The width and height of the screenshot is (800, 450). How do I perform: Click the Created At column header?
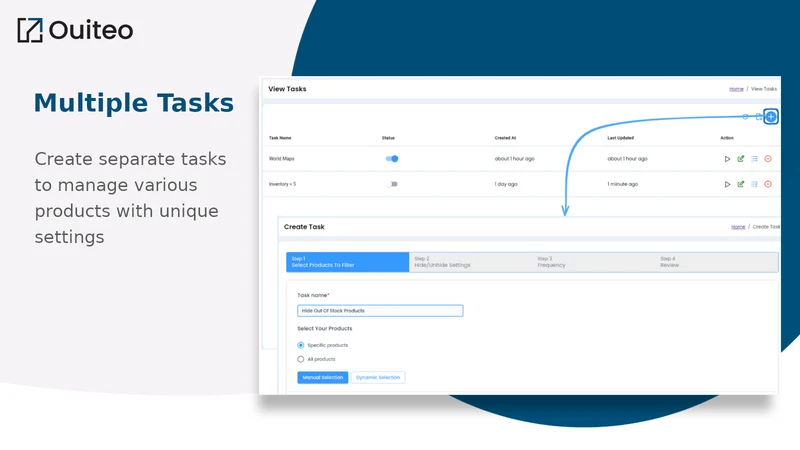click(x=505, y=138)
